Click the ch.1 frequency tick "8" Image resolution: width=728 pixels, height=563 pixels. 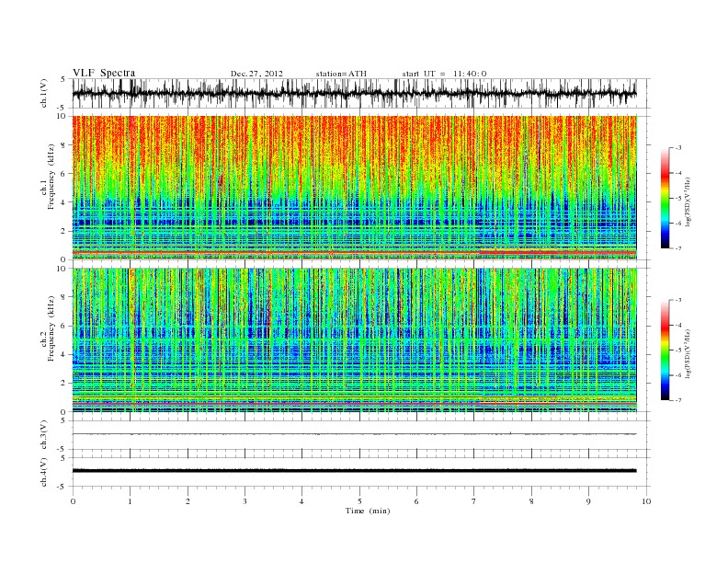63,145
